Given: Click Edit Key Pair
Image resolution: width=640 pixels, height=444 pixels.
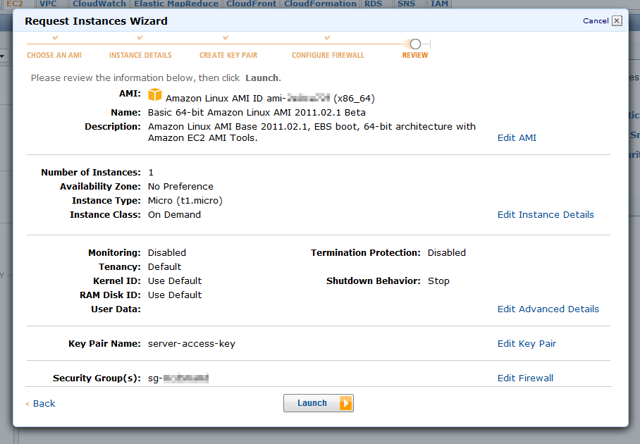Looking at the screenshot, I should click(527, 344).
